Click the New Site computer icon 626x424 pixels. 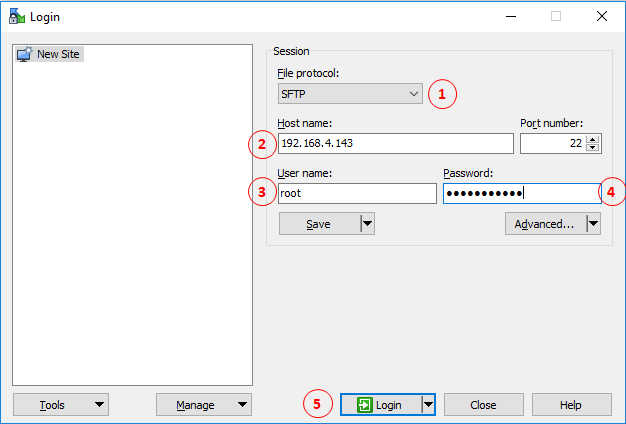tap(24, 54)
